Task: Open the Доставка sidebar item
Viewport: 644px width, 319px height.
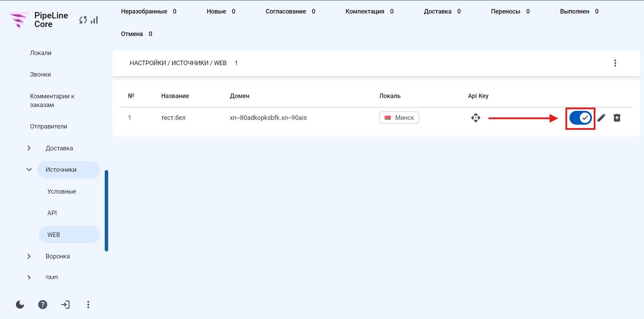Action: point(59,148)
